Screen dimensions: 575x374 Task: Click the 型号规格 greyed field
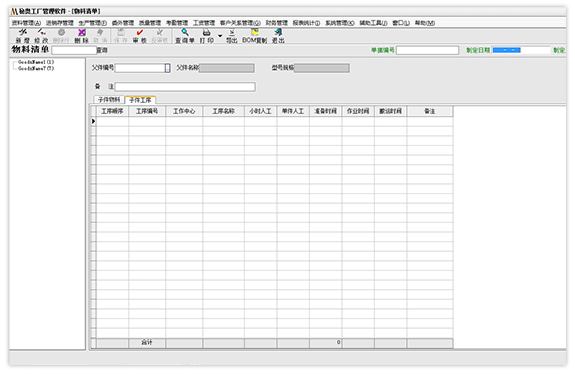[322, 68]
